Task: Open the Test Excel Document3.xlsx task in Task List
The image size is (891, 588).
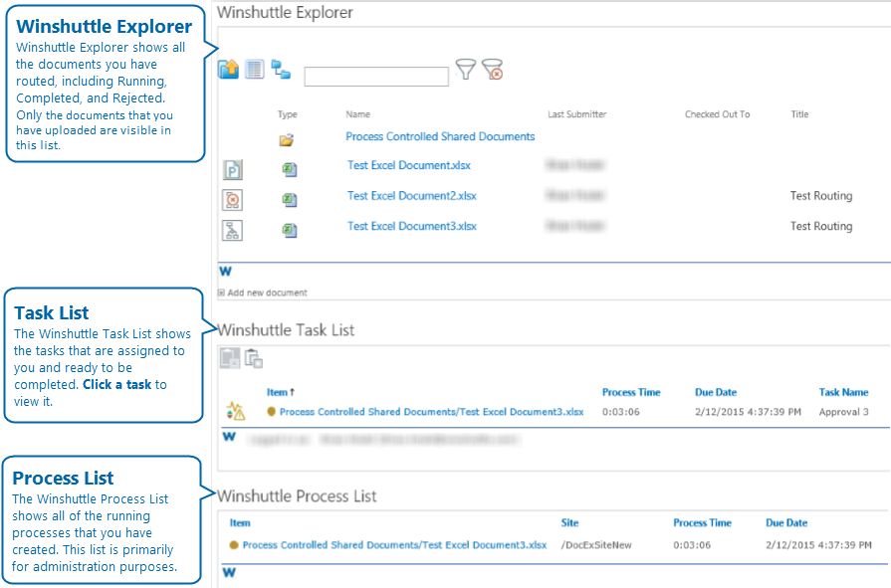Action: point(432,412)
